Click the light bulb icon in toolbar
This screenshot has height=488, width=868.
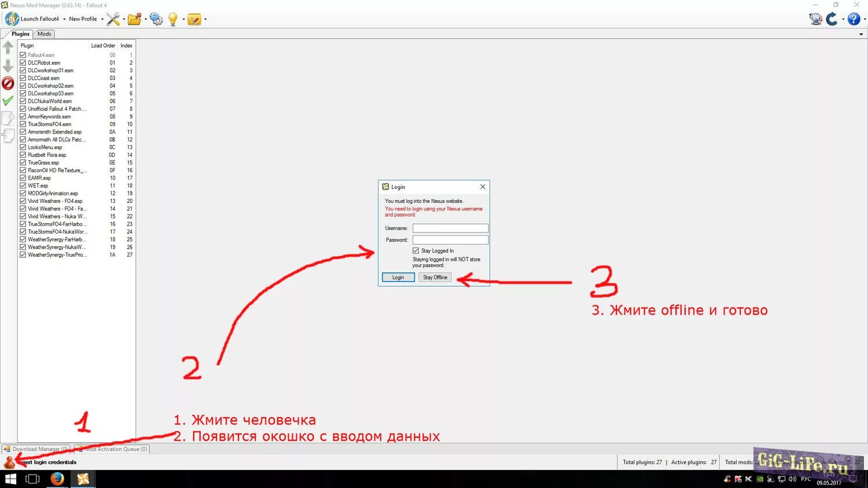point(173,19)
